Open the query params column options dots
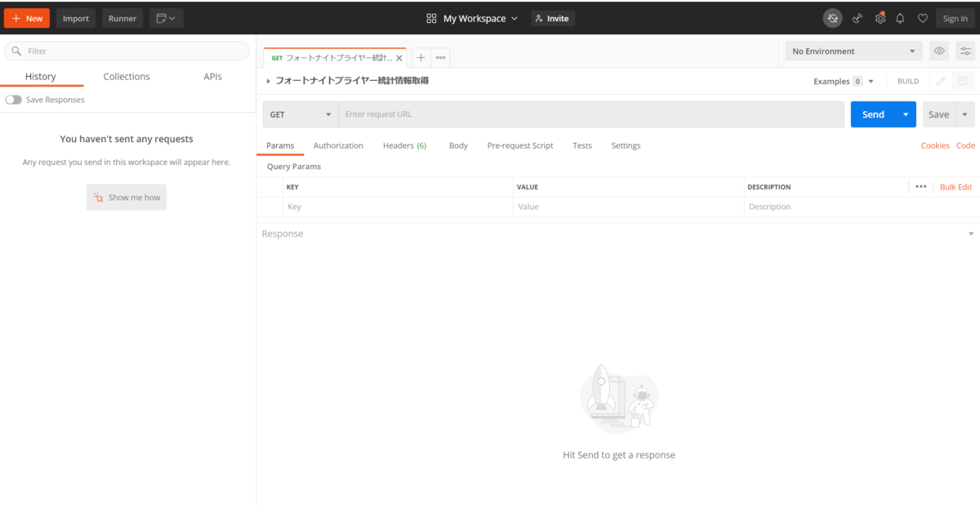Screen dimensions: 980x505 point(921,187)
